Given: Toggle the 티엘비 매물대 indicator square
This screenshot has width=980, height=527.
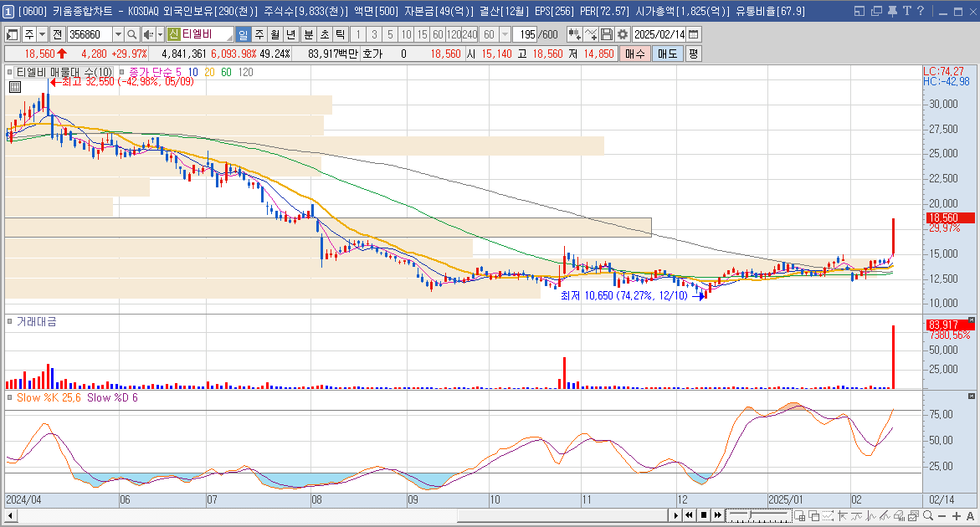Looking at the screenshot, I should pyautogui.click(x=10, y=73).
